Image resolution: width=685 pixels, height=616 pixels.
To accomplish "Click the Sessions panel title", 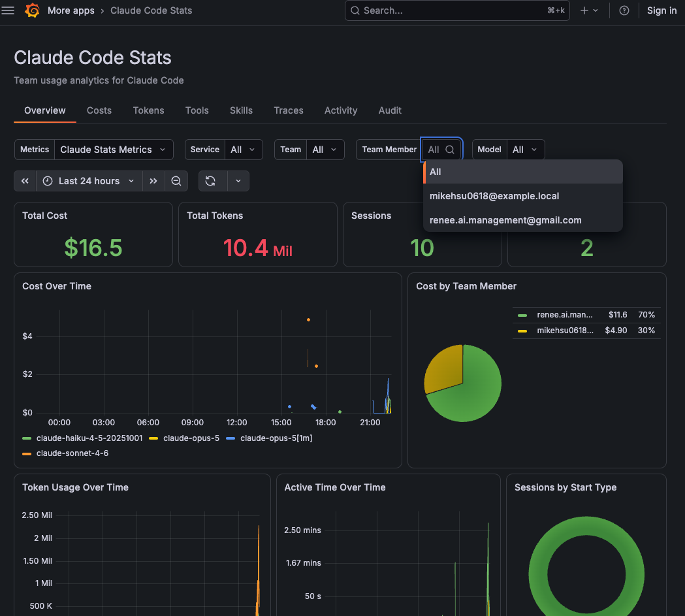I will 372,216.
